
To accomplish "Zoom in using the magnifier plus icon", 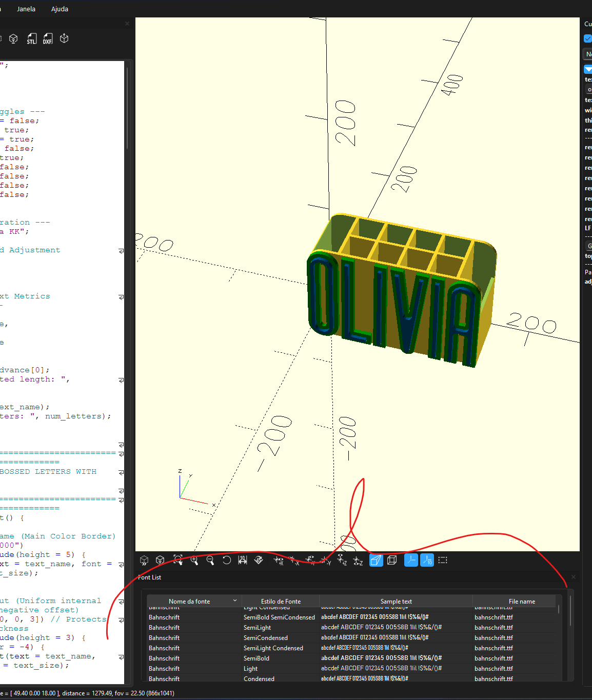I will coord(194,561).
